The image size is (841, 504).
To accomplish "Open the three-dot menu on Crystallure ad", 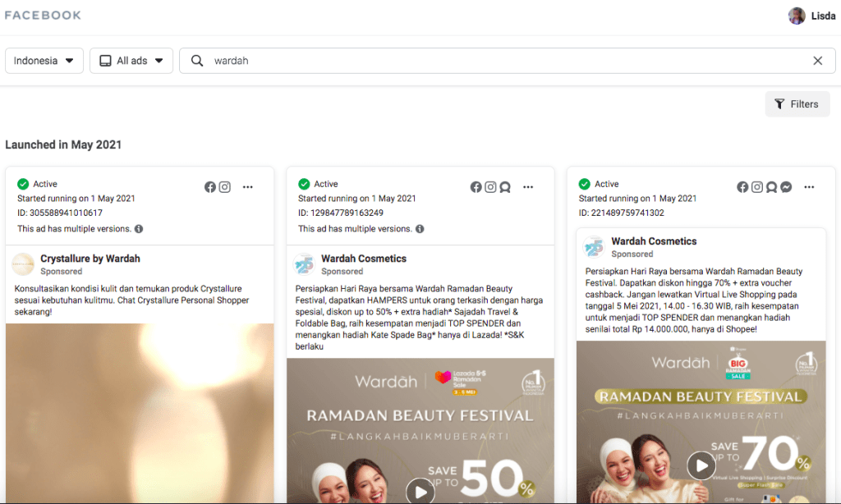I will (x=248, y=187).
